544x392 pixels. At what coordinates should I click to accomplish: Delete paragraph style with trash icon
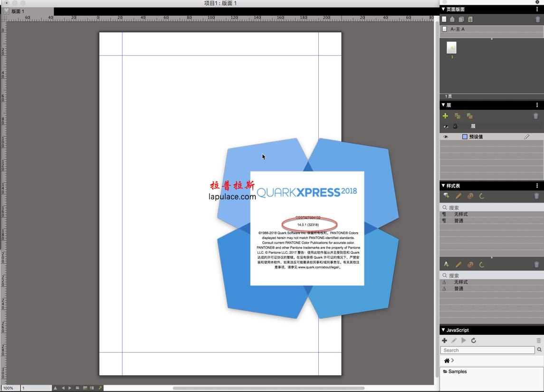(x=536, y=196)
